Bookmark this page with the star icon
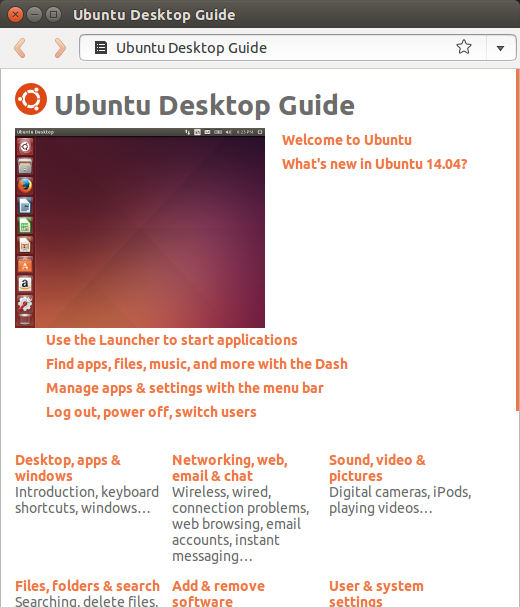 click(463, 47)
